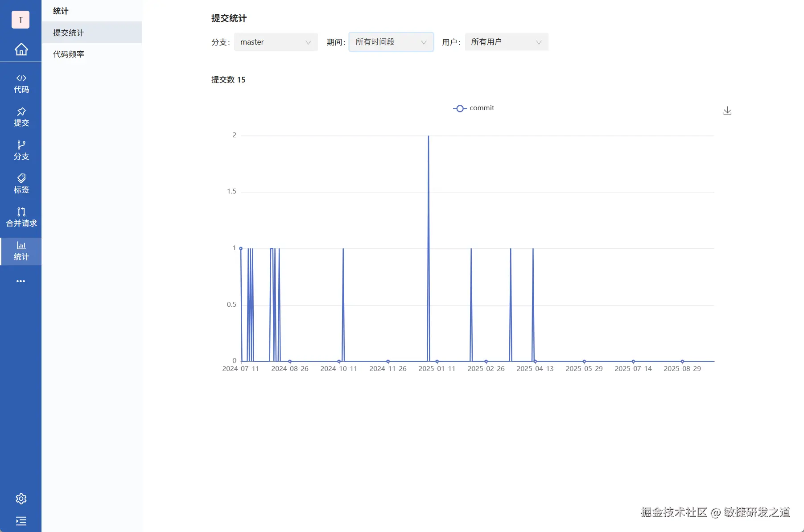Open the 分支 branches icon
Viewport: 804px width, 532px height.
[21, 150]
